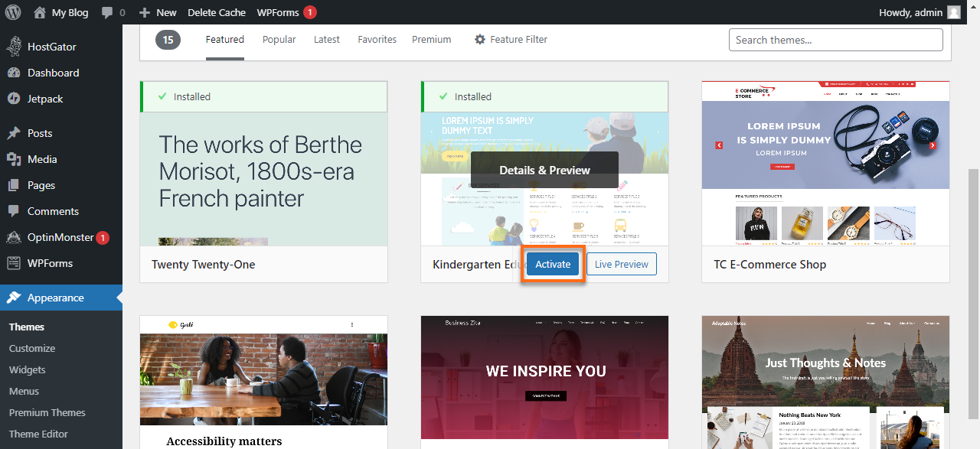Open Customize under the Appearance menu
This screenshot has width=980, height=449.
31,348
